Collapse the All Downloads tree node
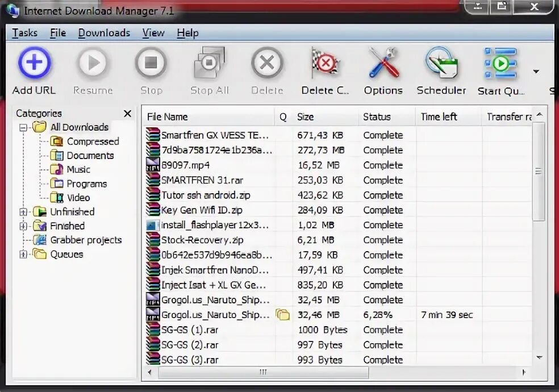This screenshot has height=392, width=559. 23,127
